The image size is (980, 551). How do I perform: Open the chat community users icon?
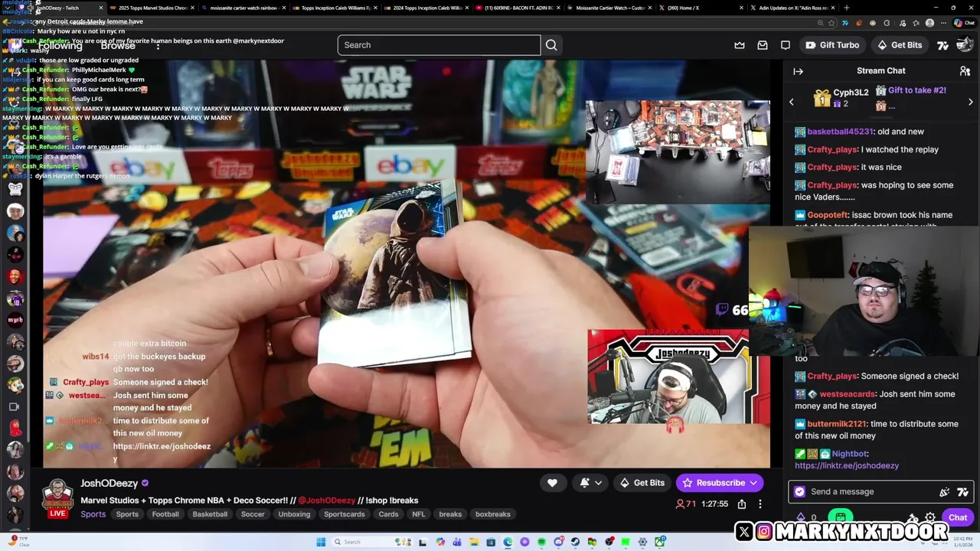pos(965,71)
